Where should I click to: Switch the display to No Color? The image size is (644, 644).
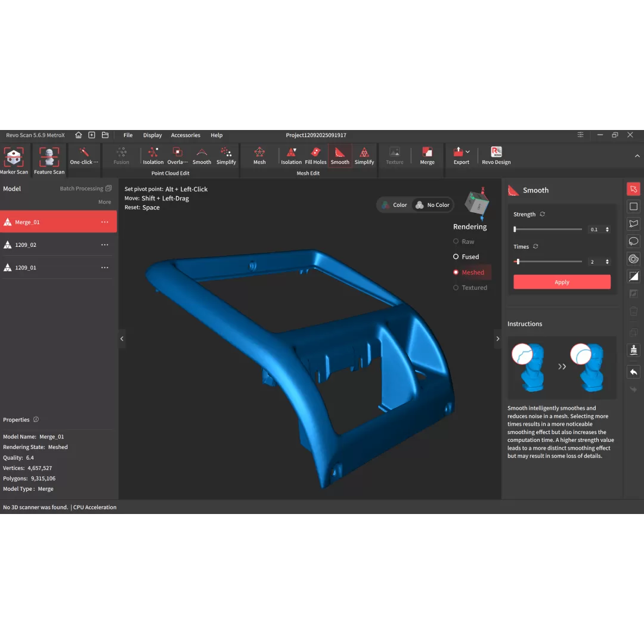(432, 205)
